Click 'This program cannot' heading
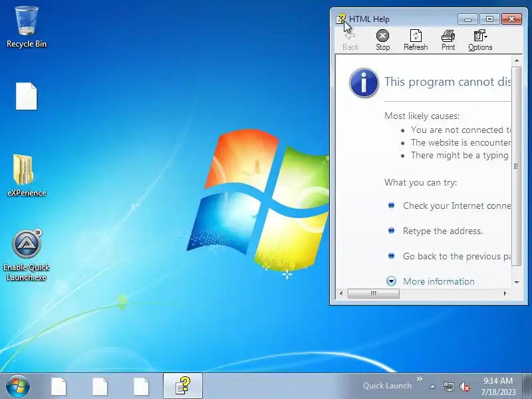 pyautogui.click(x=447, y=82)
